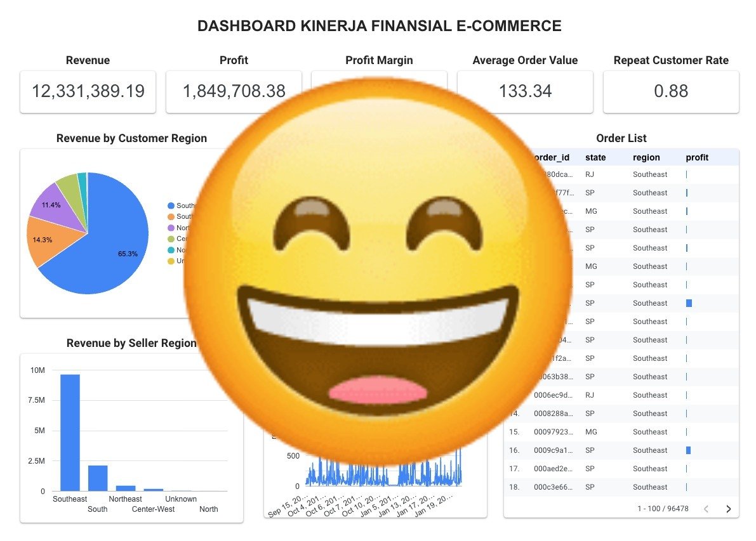Screen dimensions: 756x541
Task: Sort Order List by state column
Action: [x=595, y=157]
